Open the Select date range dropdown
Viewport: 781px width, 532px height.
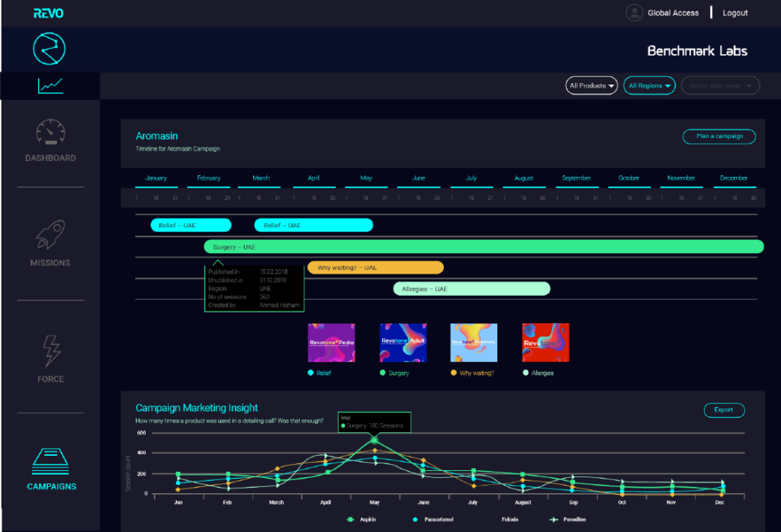pos(720,86)
